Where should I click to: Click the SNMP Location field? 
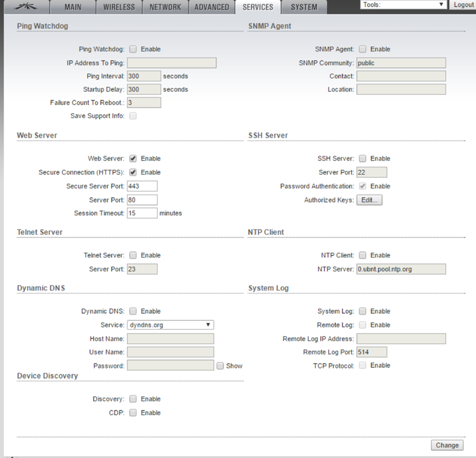tap(401, 89)
